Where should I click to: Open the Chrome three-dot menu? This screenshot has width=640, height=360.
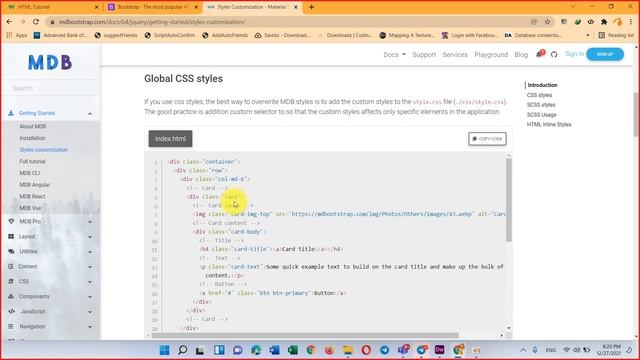click(631, 22)
